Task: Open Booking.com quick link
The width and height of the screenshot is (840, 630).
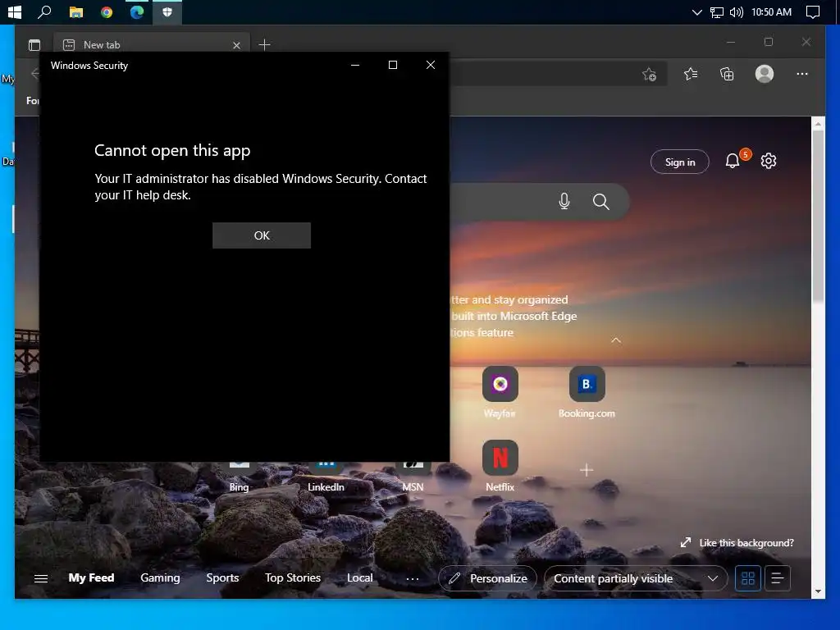Action: point(587,391)
